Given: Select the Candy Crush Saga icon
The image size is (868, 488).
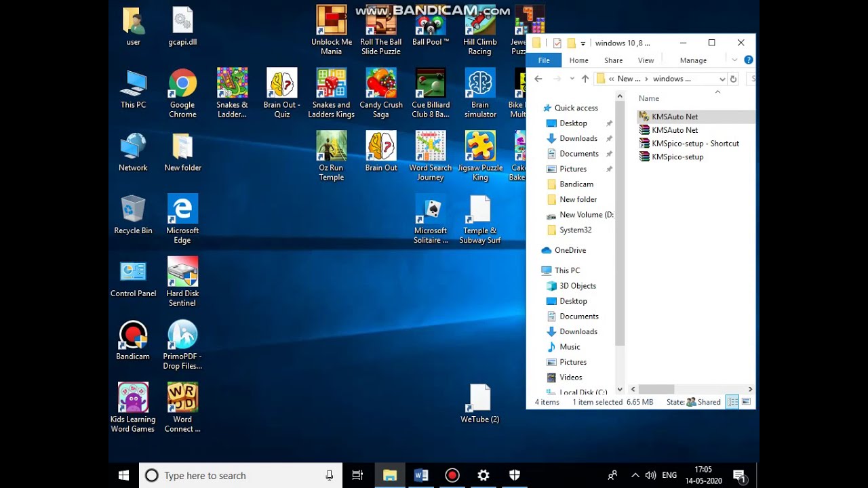Looking at the screenshot, I should [380, 94].
